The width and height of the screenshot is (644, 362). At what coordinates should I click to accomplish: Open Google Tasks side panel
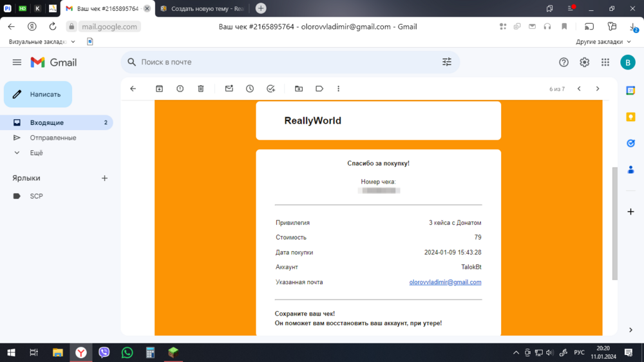point(631,144)
